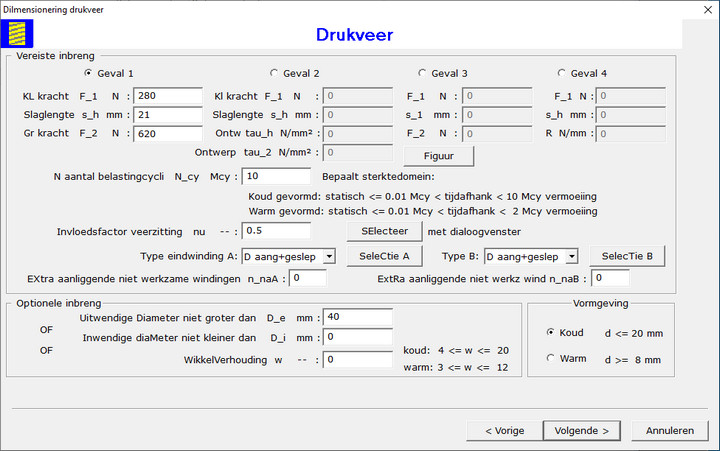Click the 'Warm gevormd: statisch' line
The width and height of the screenshot is (720, 451).
pyautogui.click(x=423, y=211)
